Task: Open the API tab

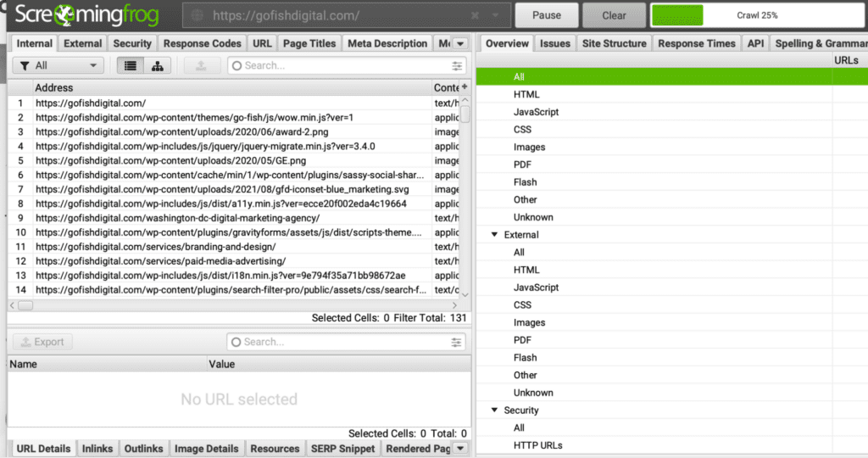Action: [x=755, y=44]
